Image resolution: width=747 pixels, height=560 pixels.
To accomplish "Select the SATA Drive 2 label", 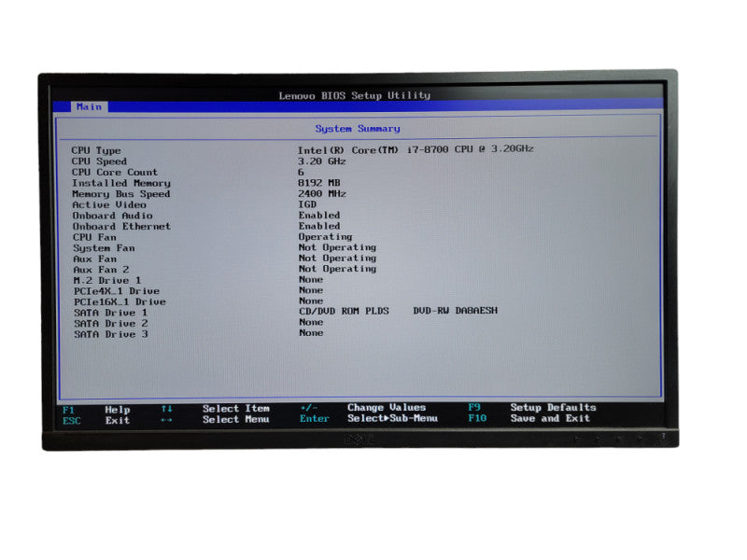I will click(x=110, y=324).
